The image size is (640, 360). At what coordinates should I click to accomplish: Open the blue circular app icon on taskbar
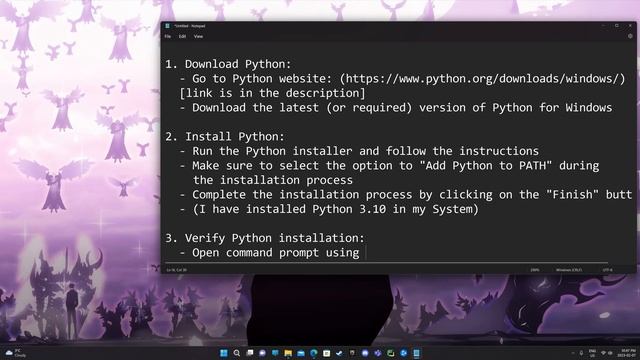pos(404,353)
